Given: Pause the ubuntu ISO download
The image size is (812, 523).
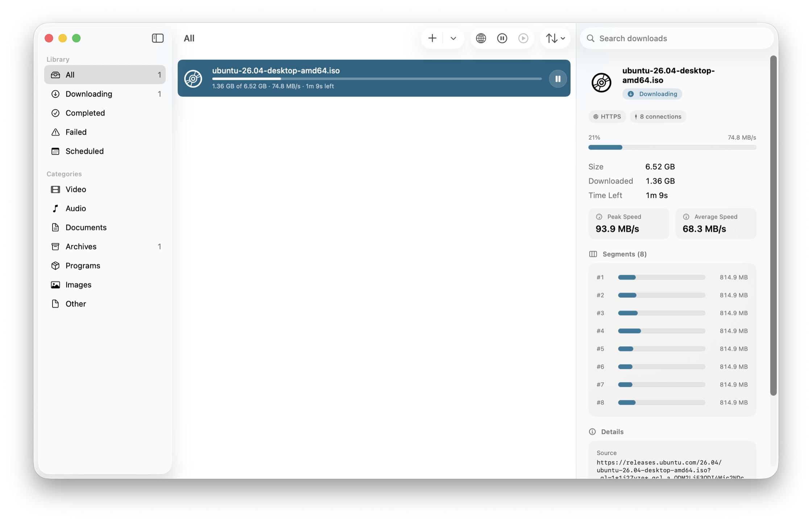Looking at the screenshot, I should pos(558,79).
